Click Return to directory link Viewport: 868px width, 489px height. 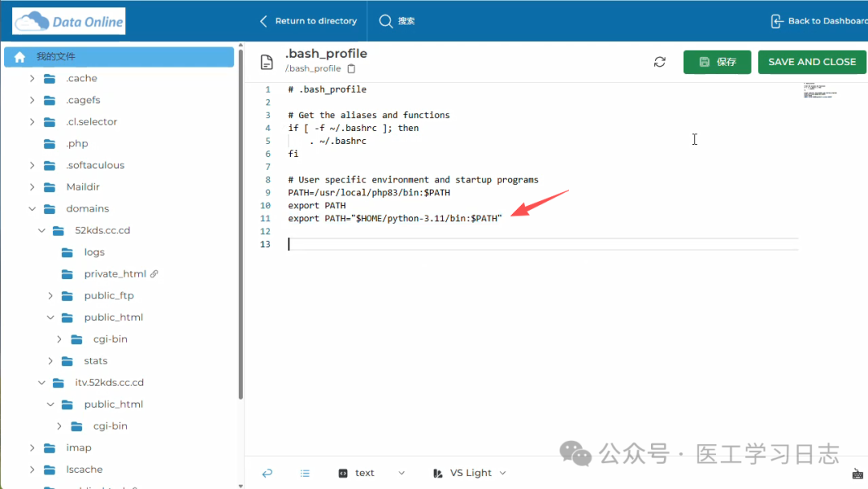point(308,21)
